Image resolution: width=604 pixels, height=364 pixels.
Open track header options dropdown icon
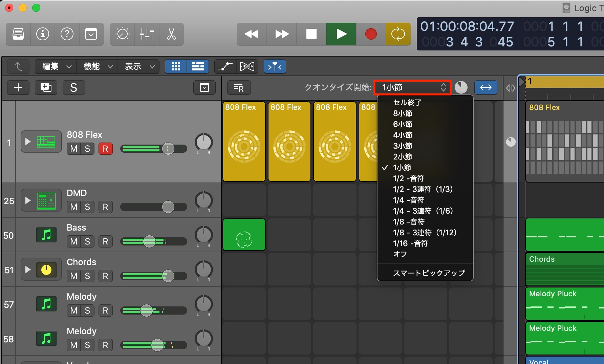(x=204, y=88)
